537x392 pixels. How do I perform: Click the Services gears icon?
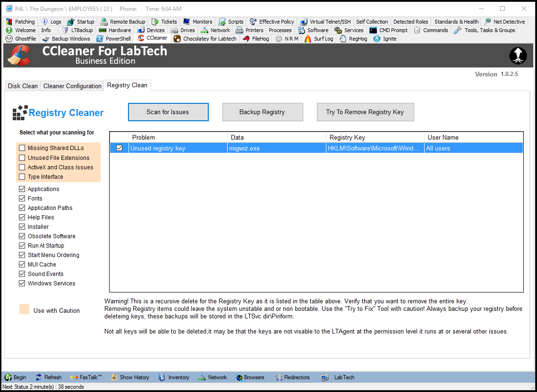(x=338, y=30)
